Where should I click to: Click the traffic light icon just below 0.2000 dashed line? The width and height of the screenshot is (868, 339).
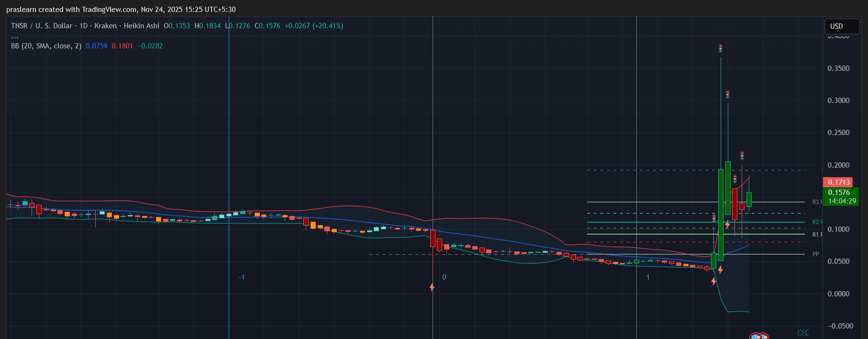click(734, 179)
